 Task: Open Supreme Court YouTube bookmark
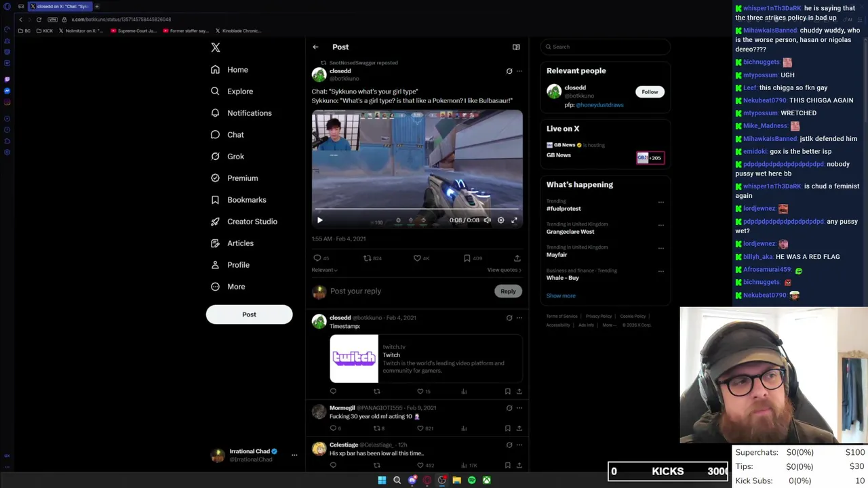(x=134, y=31)
